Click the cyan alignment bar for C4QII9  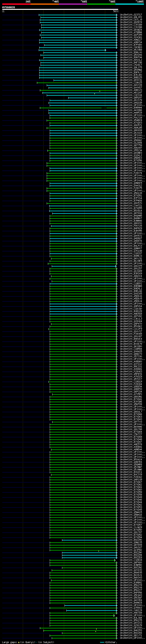coord(92,610)
